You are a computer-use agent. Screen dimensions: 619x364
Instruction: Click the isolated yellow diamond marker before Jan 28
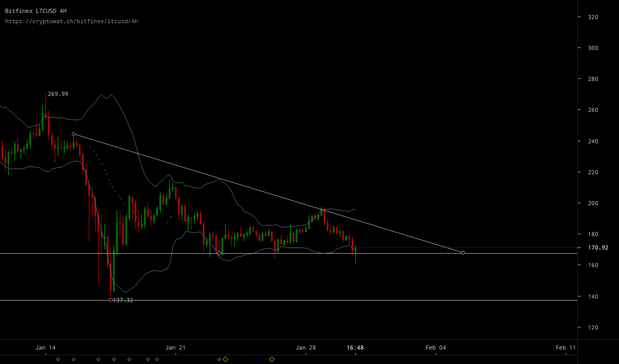click(272, 359)
